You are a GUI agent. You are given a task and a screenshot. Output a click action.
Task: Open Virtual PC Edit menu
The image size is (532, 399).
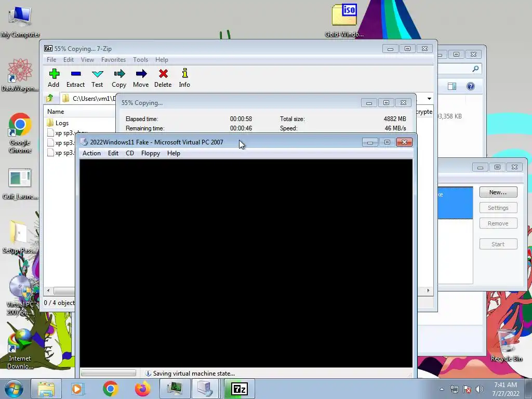point(113,153)
